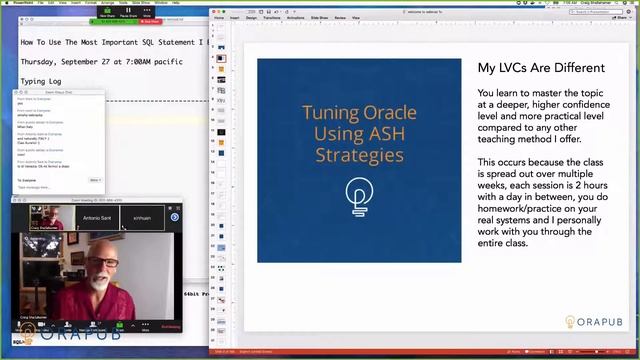Click the Undo icon in PowerPoint title bar
The height and width of the screenshot is (360, 640).
point(276,12)
